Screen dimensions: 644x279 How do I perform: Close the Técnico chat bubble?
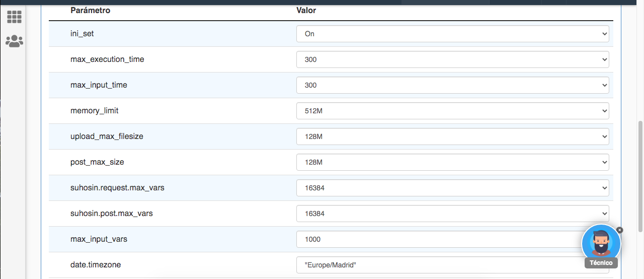(620, 230)
